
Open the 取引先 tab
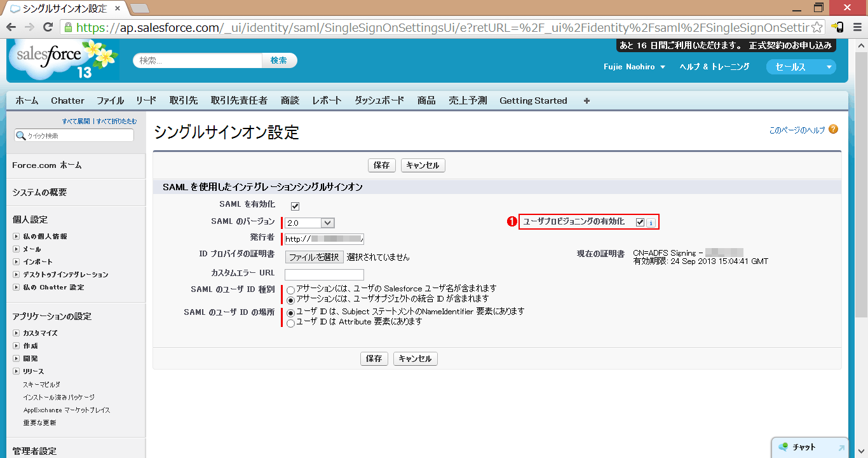184,101
